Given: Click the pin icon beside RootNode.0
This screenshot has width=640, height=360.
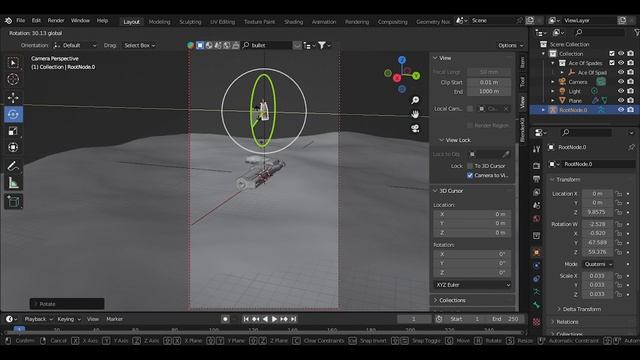Looking at the screenshot, I should 631,147.
